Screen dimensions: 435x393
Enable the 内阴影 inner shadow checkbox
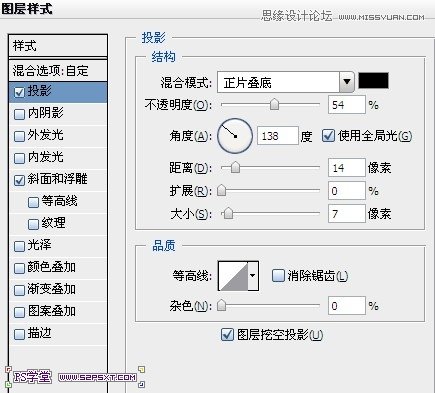click(x=20, y=114)
